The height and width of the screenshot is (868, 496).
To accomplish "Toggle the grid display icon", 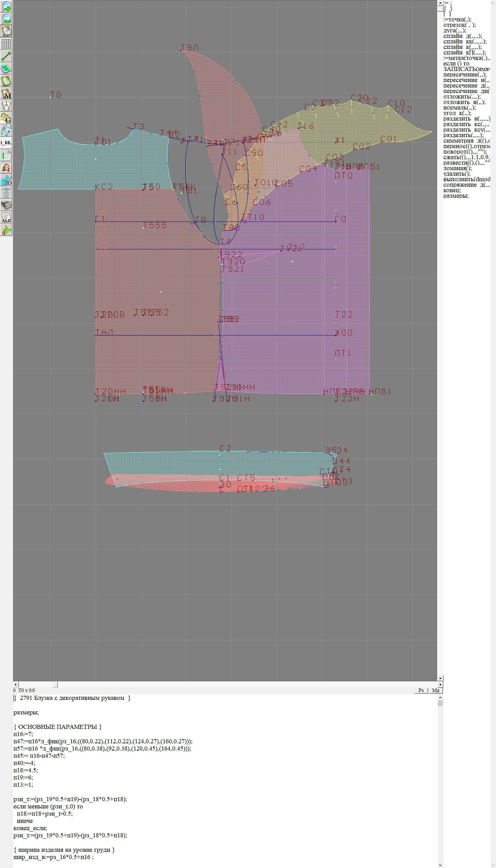I will coord(6,44).
